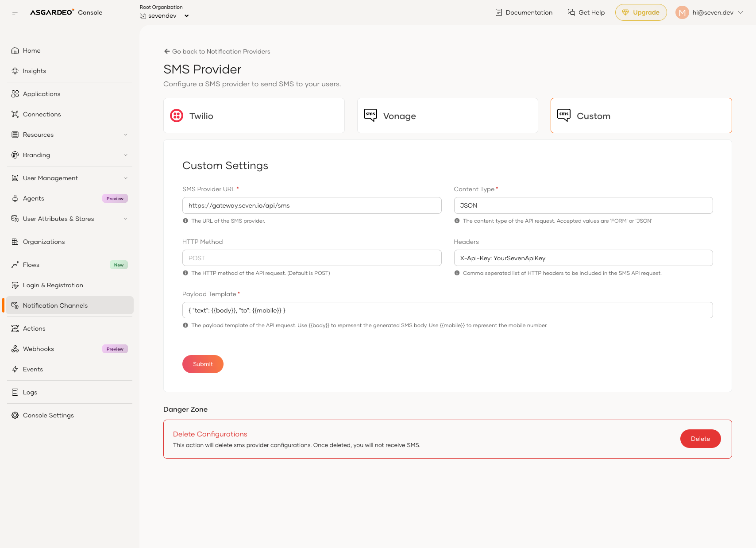Image resolution: width=756 pixels, height=548 pixels.
Task: Click the user avatar icon
Action: 682,12
